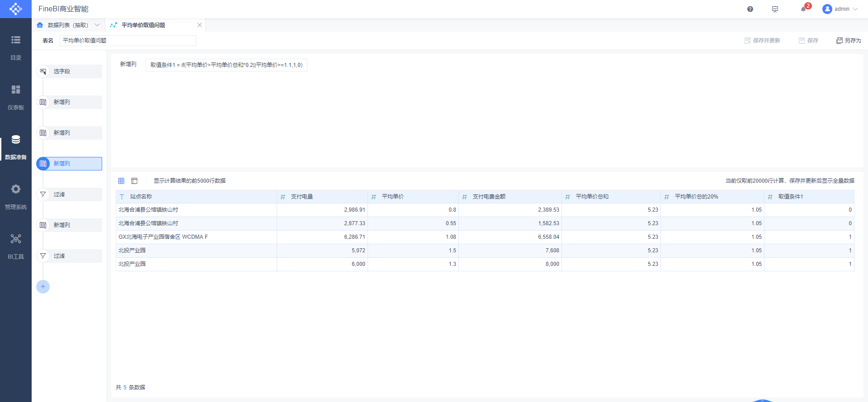Viewport: 868px width, 402px height.
Task: Click the number type icon of 取值条件1
Action: (770, 197)
